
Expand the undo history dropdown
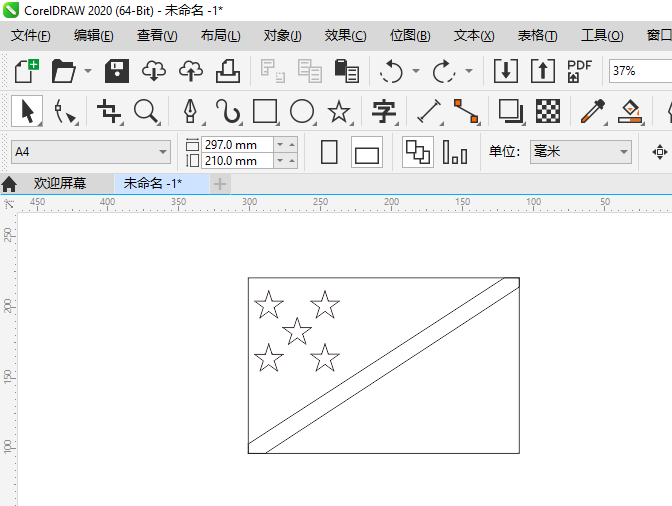pos(416,71)
